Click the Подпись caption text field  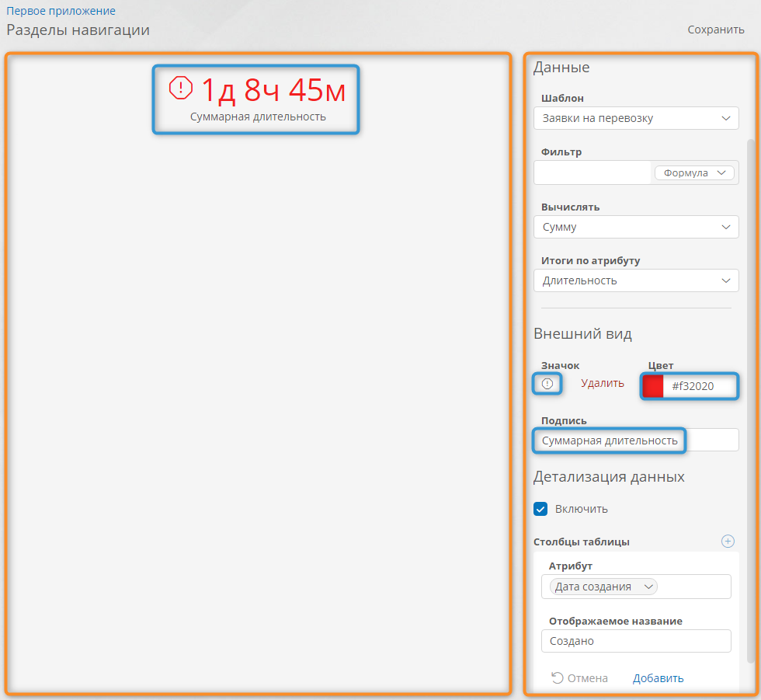click(x=636, y=441)
